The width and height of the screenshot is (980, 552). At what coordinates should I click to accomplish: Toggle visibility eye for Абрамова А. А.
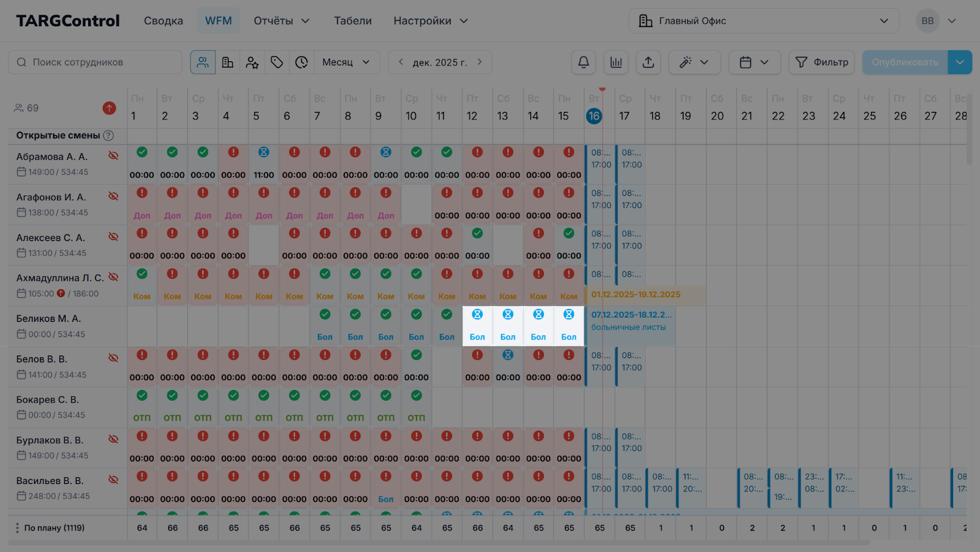(113, 155)
